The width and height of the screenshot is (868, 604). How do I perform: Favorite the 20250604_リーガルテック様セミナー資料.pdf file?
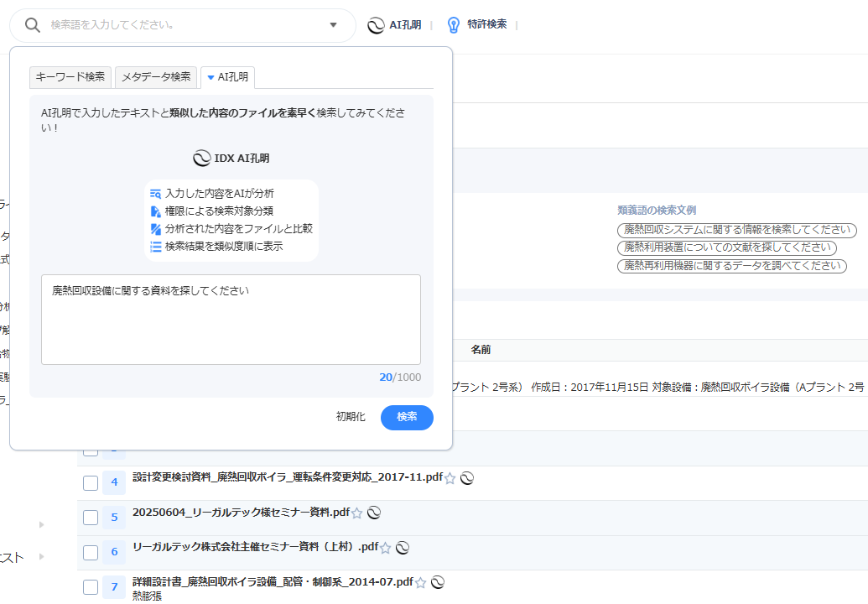click(357, 513)
